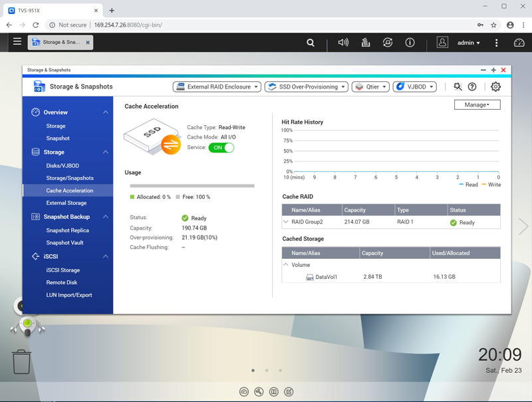The height and width of the screenshot is (402, 532).
Task: Open the admin user dropdown
Action: [x=469, y=43]
